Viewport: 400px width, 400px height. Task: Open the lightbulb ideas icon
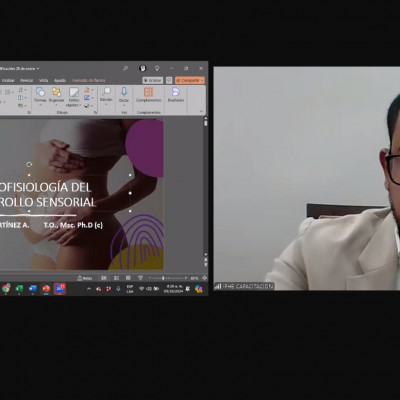(157, 68)
